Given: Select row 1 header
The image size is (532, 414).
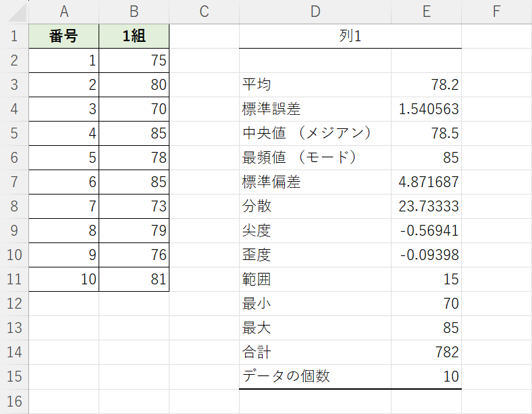Looking at the screenshot, I should (x=14, y=36).
